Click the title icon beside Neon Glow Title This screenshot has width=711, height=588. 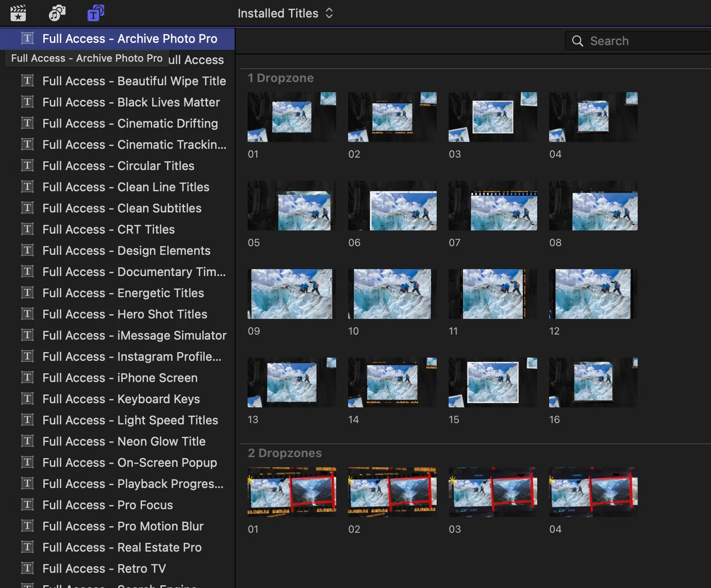click(28, 441)
